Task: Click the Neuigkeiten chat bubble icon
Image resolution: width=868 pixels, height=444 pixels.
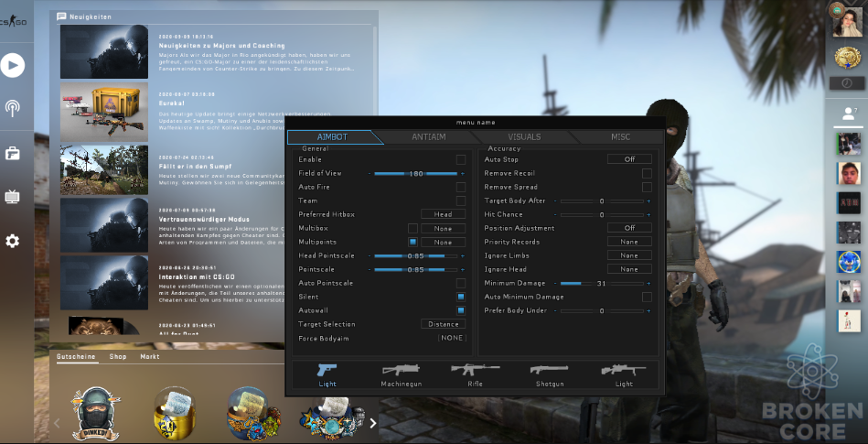Action: [61, 16]
